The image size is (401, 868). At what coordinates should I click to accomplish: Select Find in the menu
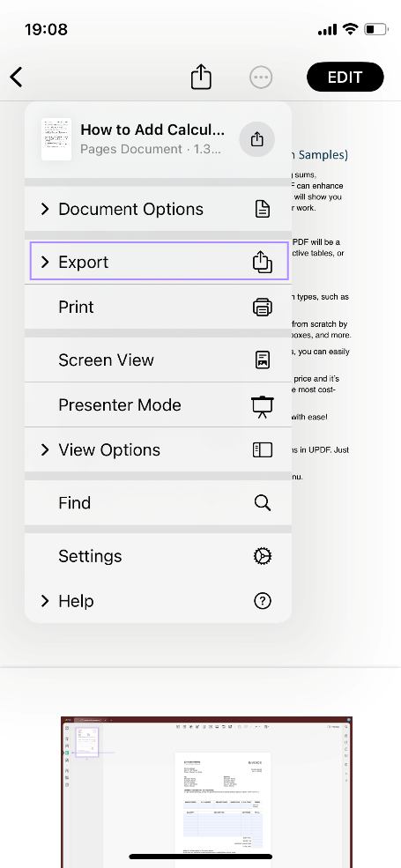tap(158, 502)
